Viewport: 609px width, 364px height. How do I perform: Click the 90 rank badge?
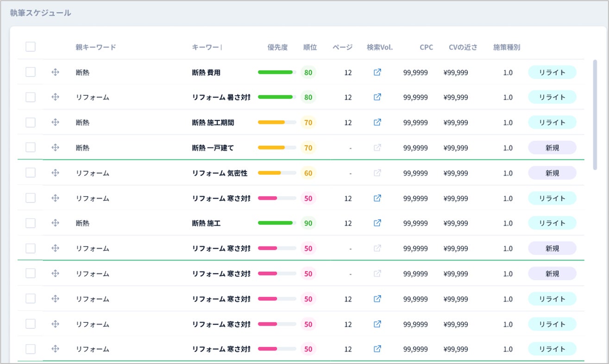click(308, 223)
